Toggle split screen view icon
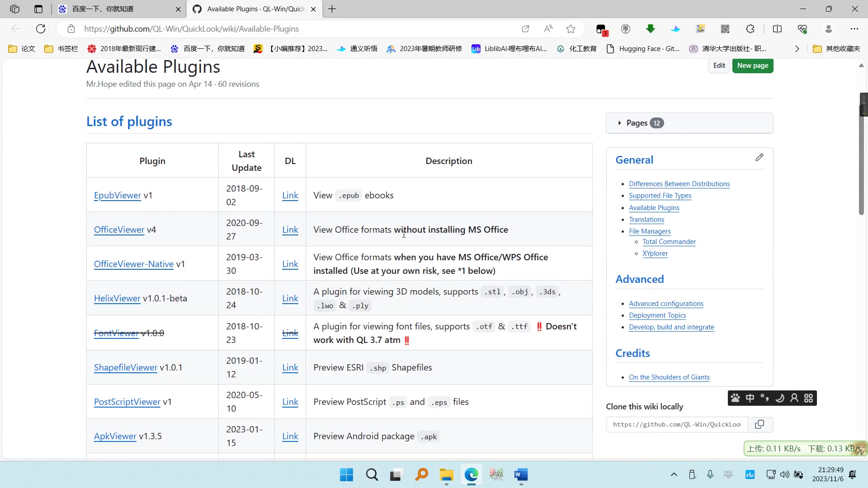Image resolution: width=868 pixels, height=488 pixels. 777,29
